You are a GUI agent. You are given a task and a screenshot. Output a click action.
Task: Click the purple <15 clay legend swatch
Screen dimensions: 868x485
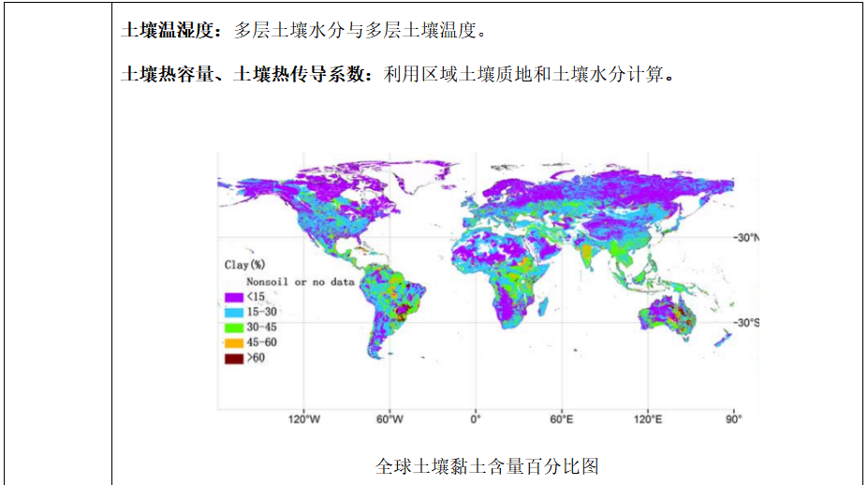click(x=233, y=298)
